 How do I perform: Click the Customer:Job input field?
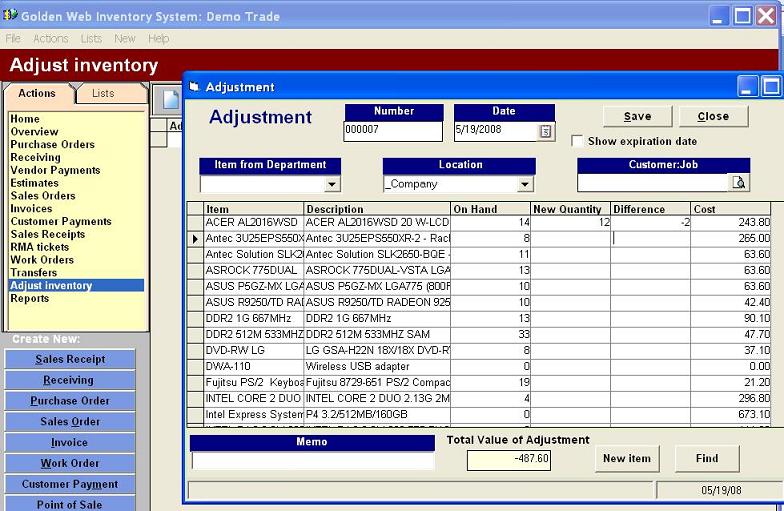tap(654, 182)
